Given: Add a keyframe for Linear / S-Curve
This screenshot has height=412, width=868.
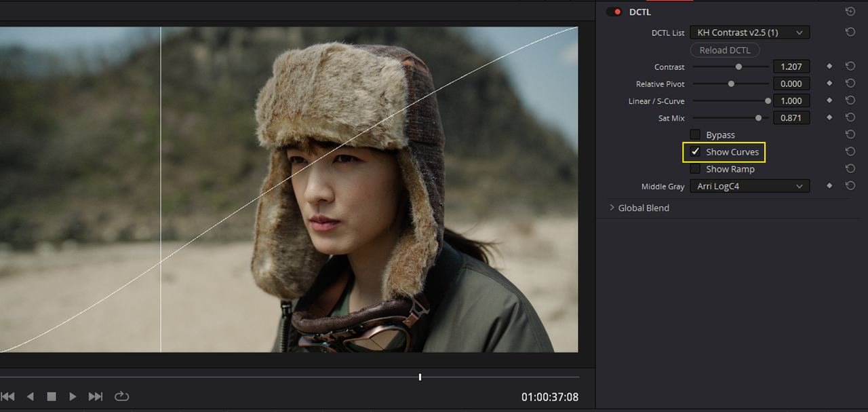Looking at the screenshot, I should pos(829,100).
